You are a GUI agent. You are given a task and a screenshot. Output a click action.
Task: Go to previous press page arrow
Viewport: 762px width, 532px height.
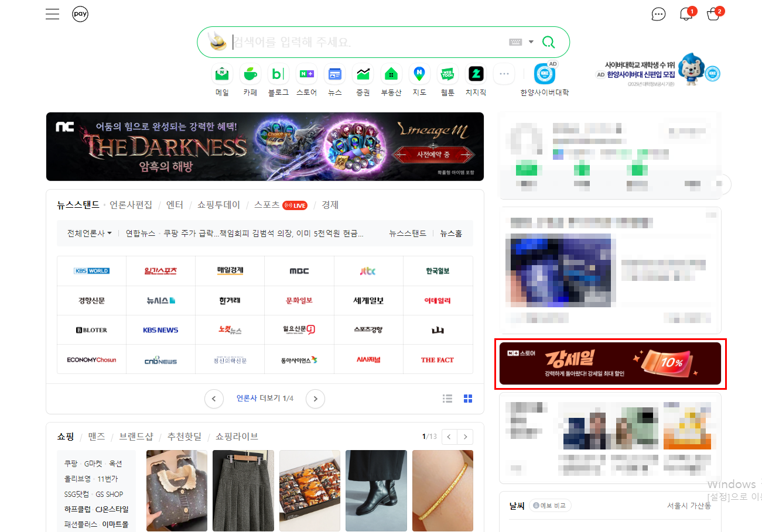click(x=214, y=399)
